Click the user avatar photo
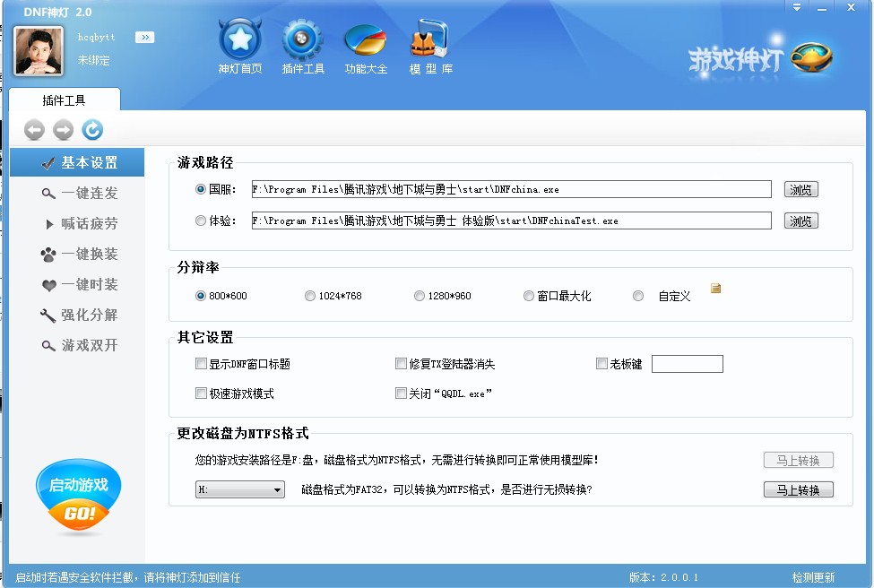 point(39,51)
